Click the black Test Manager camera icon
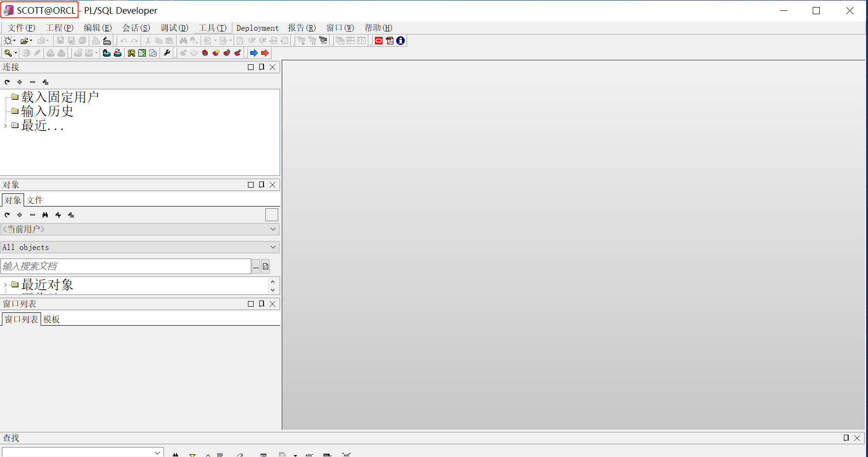This screenshot has width=868, height=457. tap(323, 41)
